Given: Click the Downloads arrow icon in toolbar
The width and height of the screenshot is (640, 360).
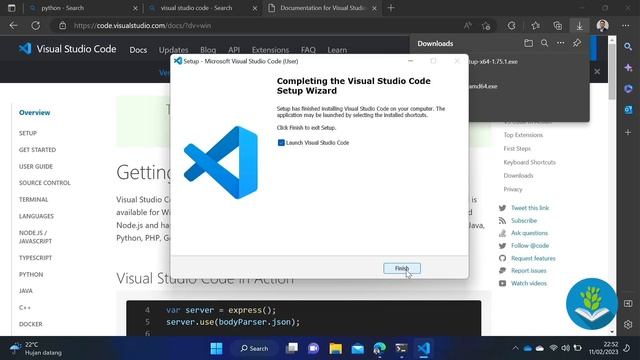Looking at the screenshot, I should 580,25.
